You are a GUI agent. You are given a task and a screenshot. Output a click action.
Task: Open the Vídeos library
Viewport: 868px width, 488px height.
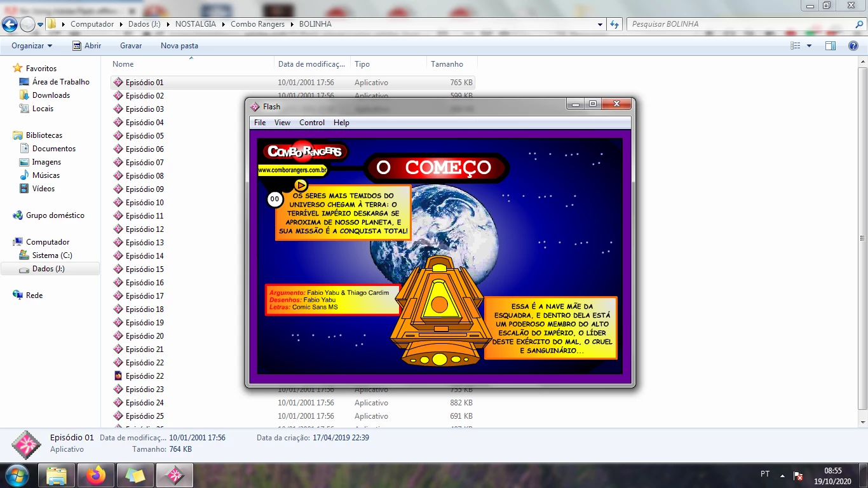coord(44,189)
